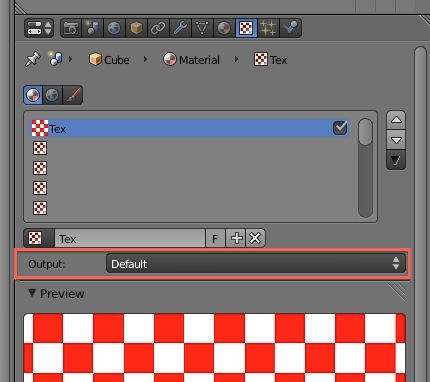Viewport: 430px width, 382px height.
Task: Disable the Tex slot checkbox
Action: [x=340, y=128]
